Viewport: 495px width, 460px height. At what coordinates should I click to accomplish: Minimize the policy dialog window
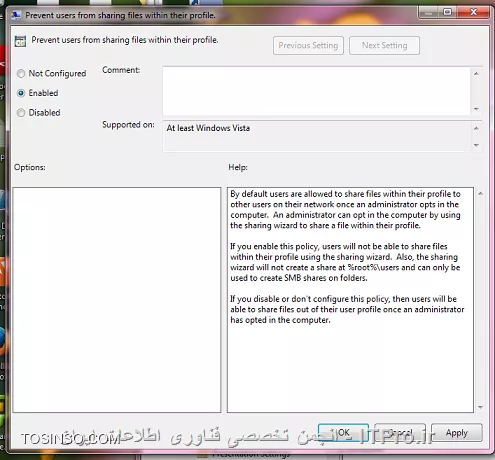pyautogui.click(x=428, y=12)
